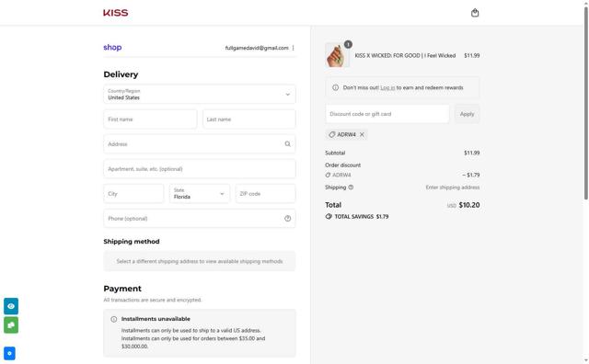This screenshot has width=589, height=364.
Task: Click the phone field help icon
Action: (287, 219)
